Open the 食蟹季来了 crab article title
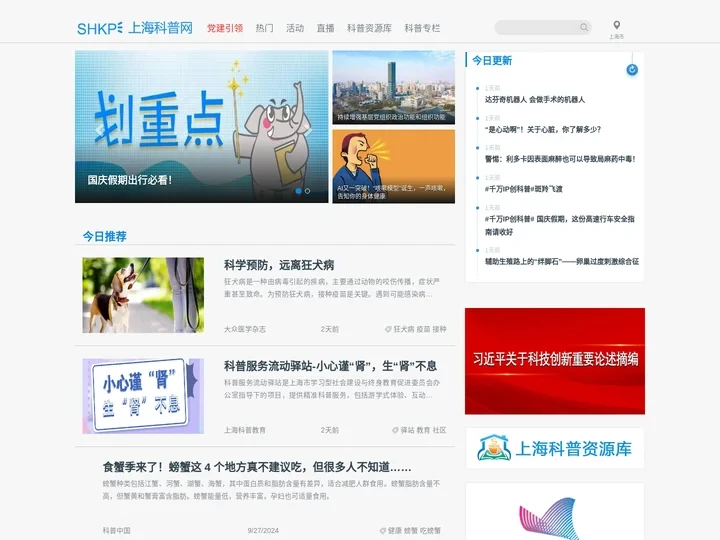The height and width of the screenshot is (540, 720). [257, 467]
